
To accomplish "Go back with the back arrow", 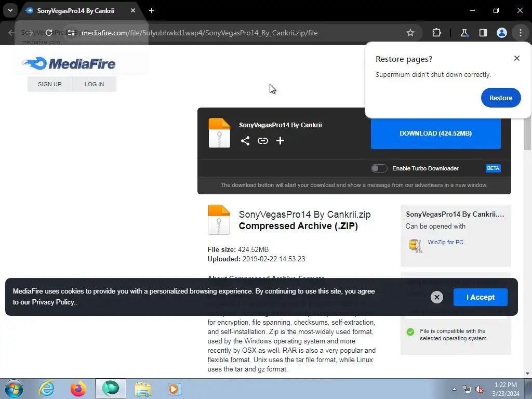I will tap(11, 33).
